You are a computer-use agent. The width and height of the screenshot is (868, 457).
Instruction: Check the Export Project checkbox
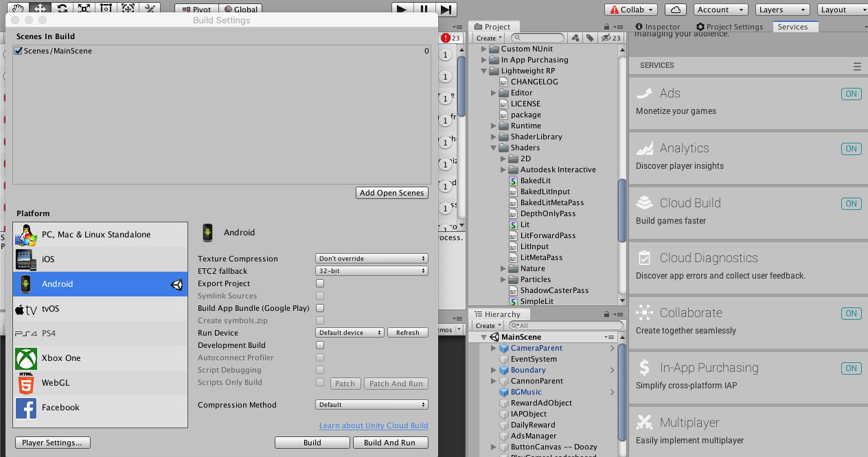pos(320,283)
